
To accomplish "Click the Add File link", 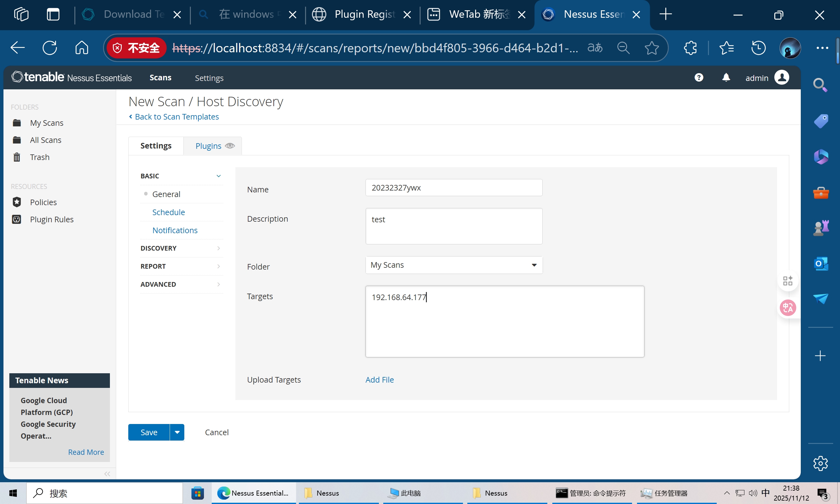I will coord(380,380).
